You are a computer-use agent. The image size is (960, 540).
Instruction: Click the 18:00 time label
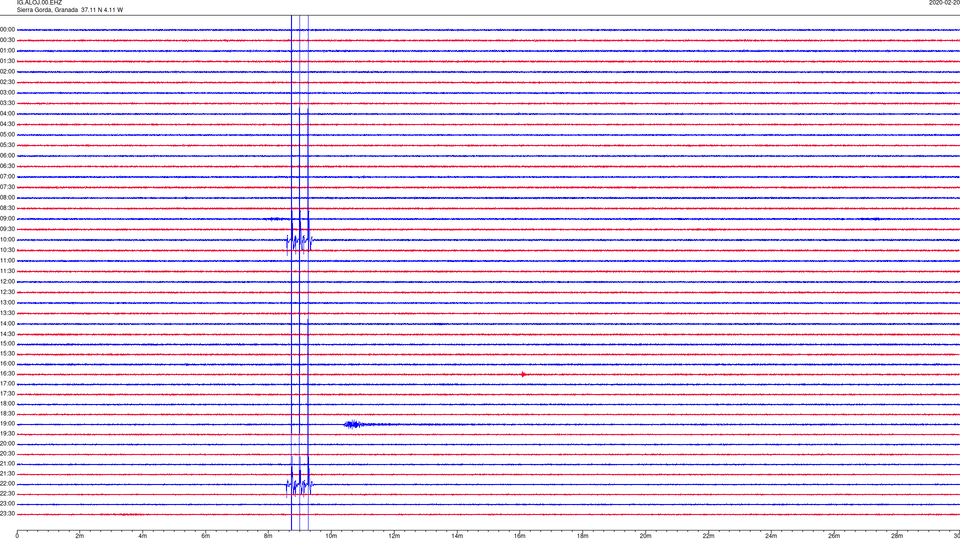click(x=7, y=403)
